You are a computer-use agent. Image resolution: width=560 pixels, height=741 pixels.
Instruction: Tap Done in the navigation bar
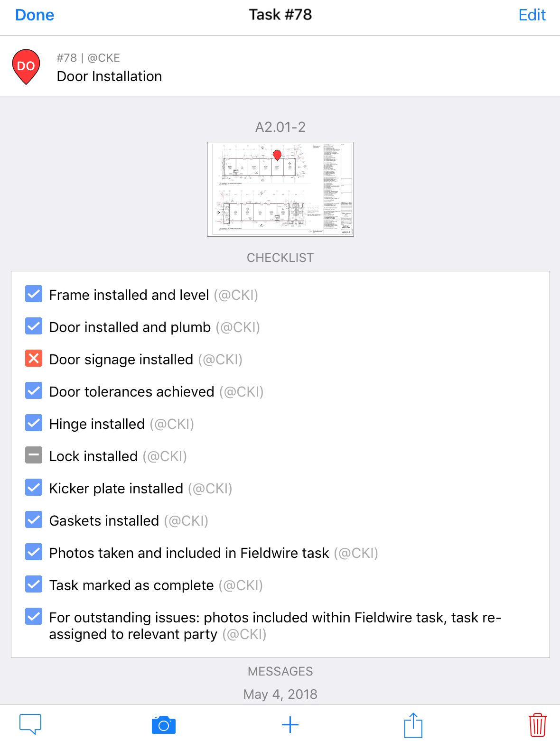[x=35, y=15]
